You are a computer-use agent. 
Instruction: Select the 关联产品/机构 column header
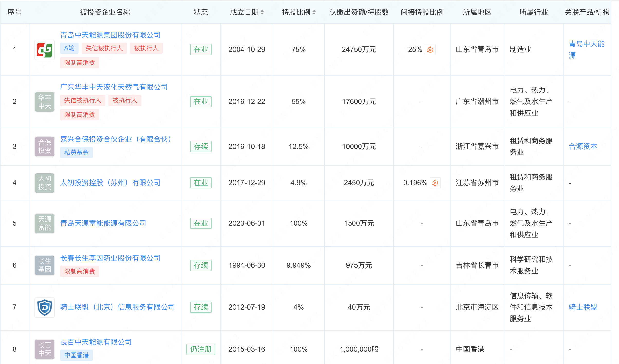[587, 12]
